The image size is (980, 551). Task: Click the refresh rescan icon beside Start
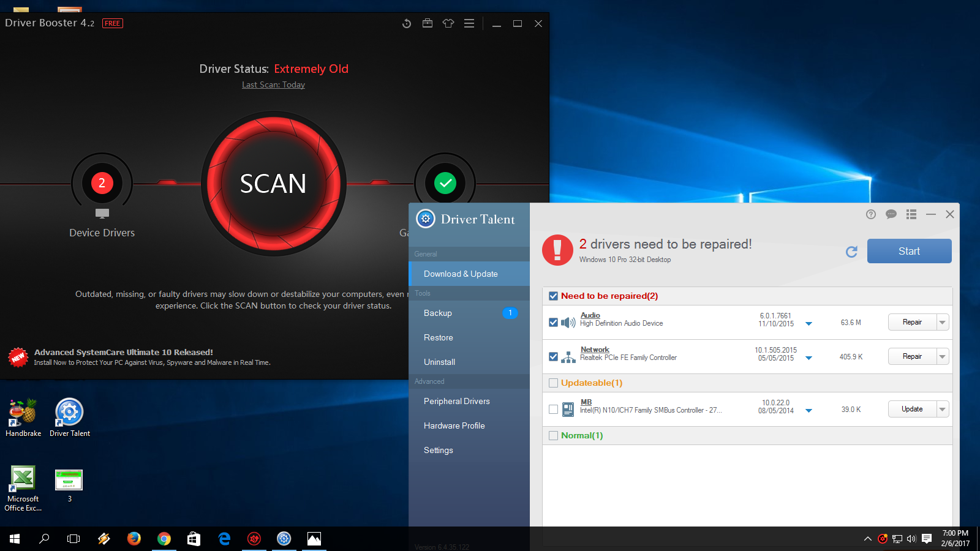[x=851, y=252]
